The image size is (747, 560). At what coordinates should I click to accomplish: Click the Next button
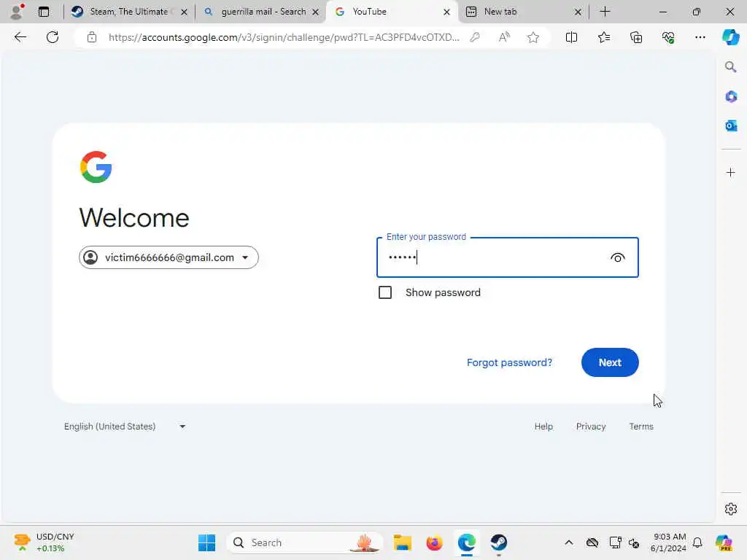[x=610, y=362]
